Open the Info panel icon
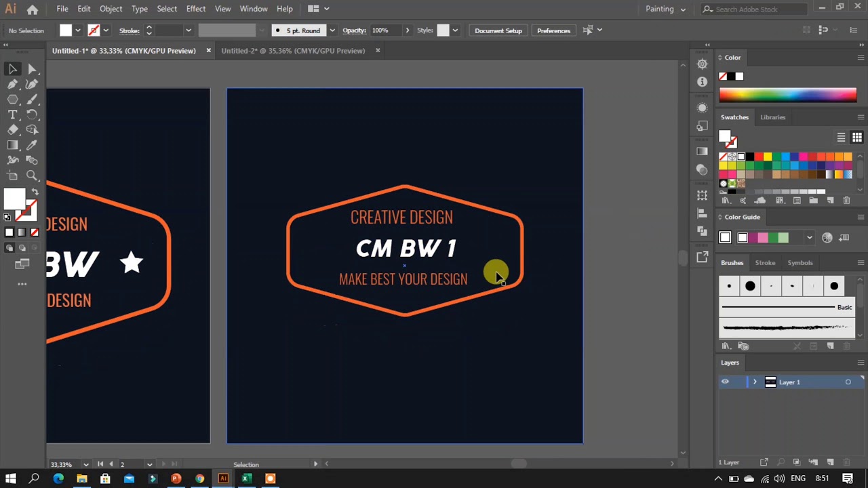868x488 pixels. [x=702, y=81]
